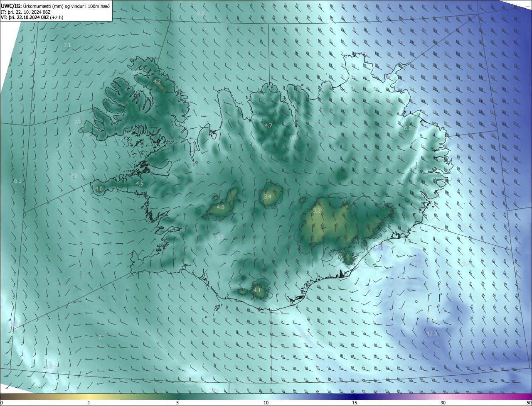Screen dimensions: 532x406
Task: Click the 4.0 value on the inland glacier
Action: click(x=221, y=208)
